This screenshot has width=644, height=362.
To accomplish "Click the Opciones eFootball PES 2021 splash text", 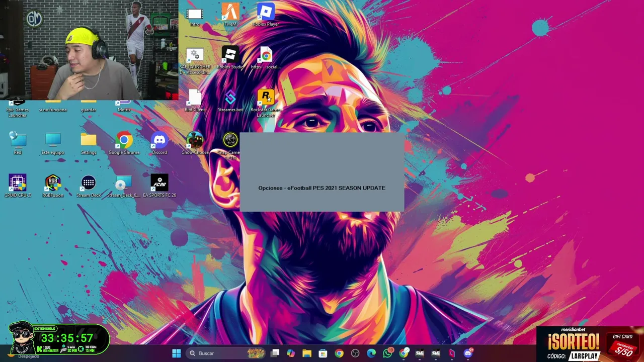I will [x=322, y=188].
